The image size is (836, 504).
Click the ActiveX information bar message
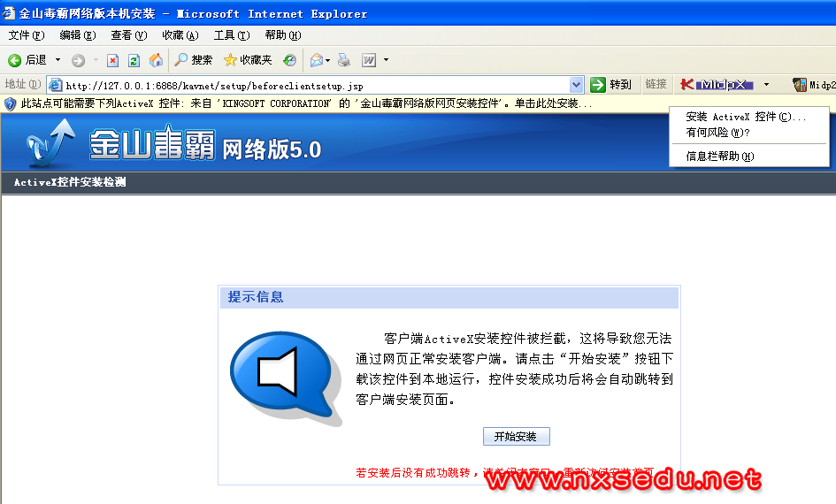point(307,103)
